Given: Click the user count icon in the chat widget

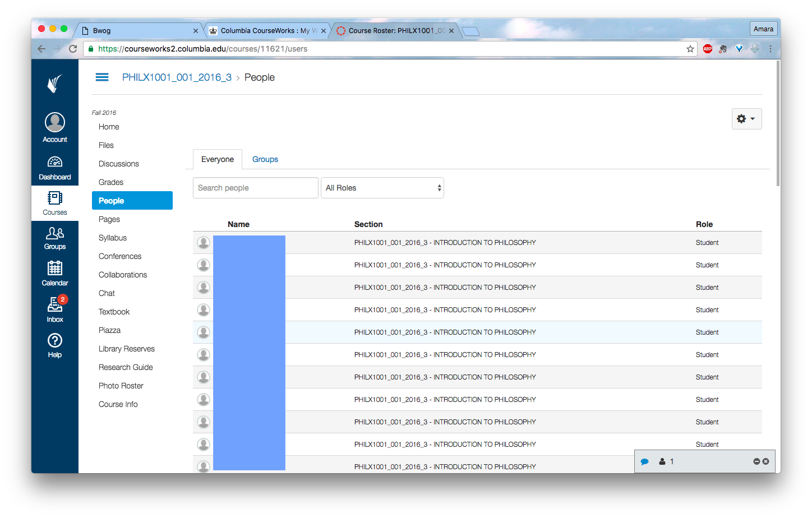Looking at the screenshot, I should tap(662, 461).
